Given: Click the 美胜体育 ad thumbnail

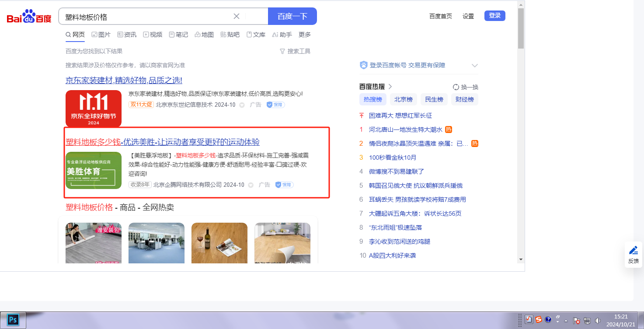Looking at the screenshot, I should pos(94,171).
